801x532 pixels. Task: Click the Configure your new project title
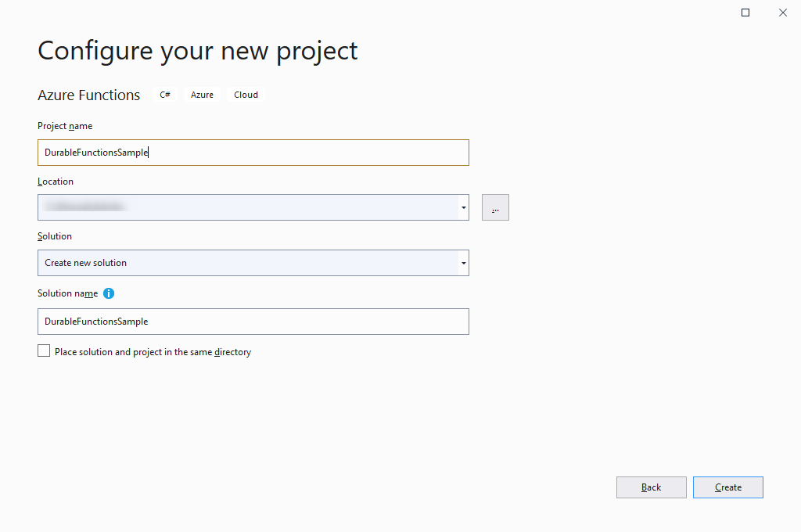coord(197,50)
